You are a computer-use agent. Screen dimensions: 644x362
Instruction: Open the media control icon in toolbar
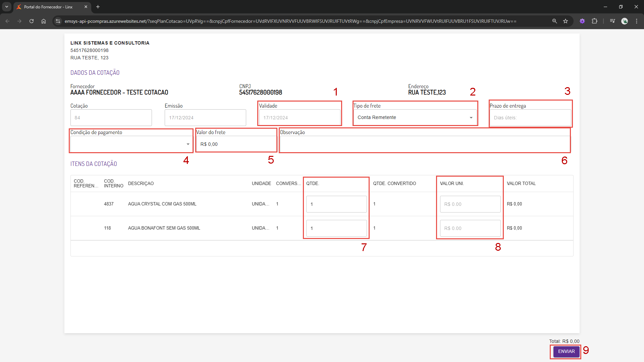pyautogui.click(x=612, y=21)
